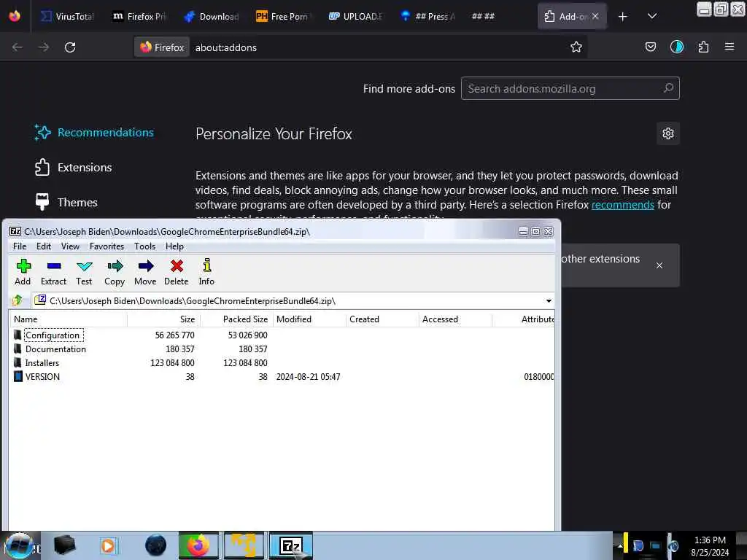Image resolution: width=747 pixels, height=560 pixels.
Task: Open the View menu in 7-Zip
Action: pos(70,246)
